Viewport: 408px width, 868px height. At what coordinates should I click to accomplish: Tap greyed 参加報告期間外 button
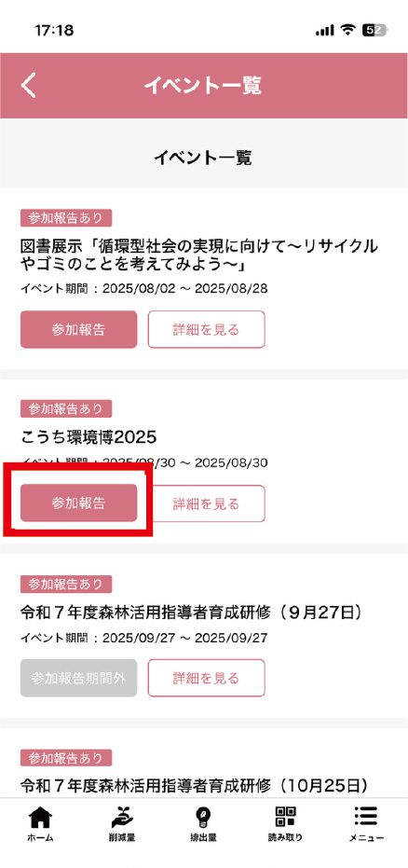pos(78,678)
